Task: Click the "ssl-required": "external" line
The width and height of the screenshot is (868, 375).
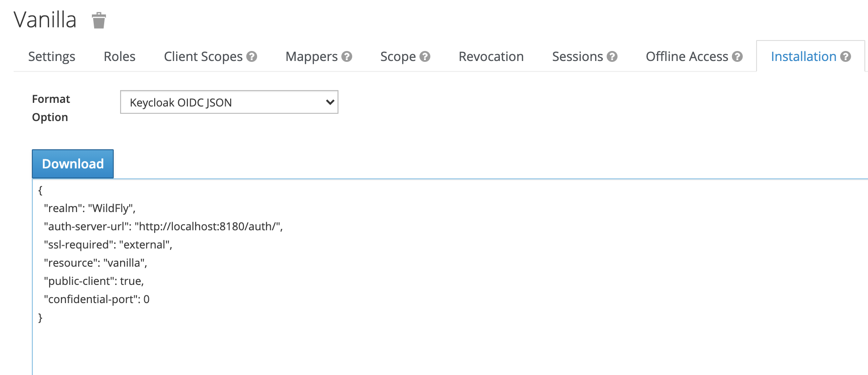Action: [108, 245]
